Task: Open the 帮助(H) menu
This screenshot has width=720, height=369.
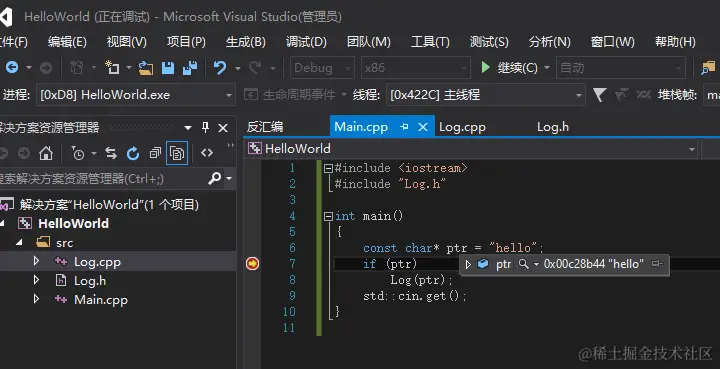Action: [675, 42]
